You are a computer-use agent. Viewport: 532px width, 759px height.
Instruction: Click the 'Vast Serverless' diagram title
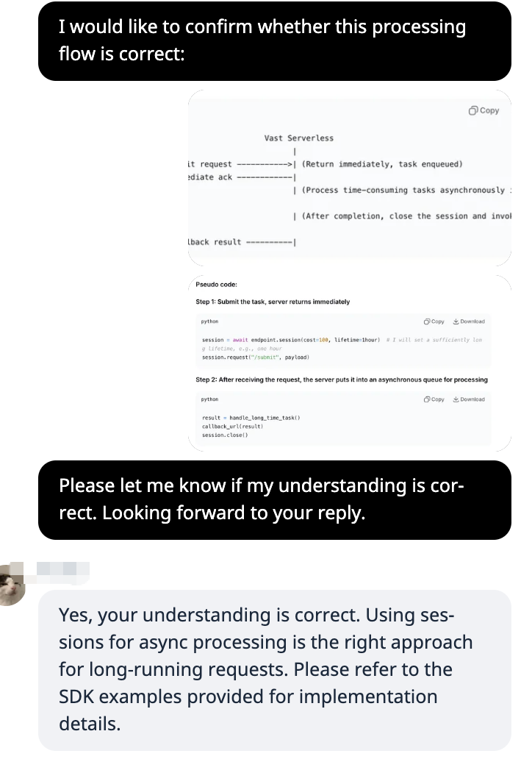pyautogui.click(x=298, y=138)
